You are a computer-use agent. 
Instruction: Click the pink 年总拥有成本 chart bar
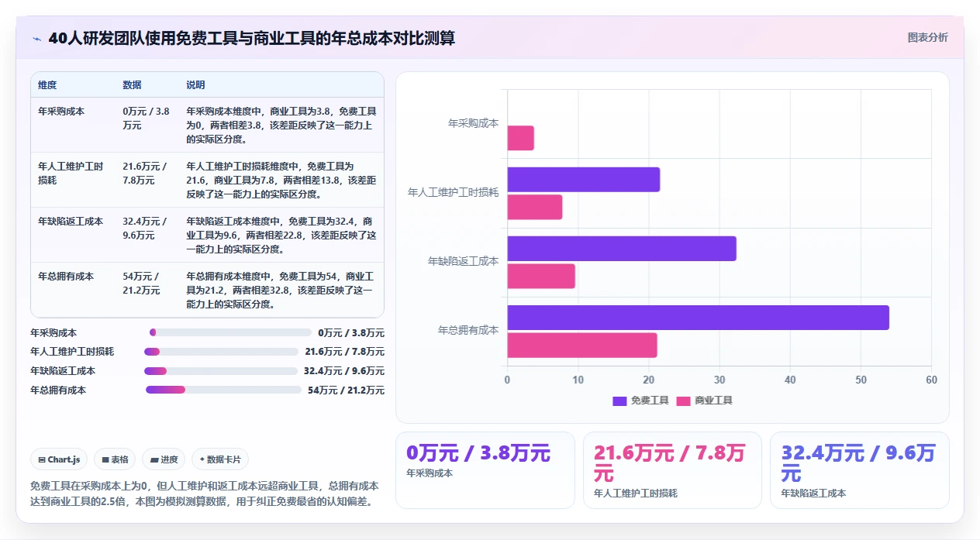pos(582,345)
